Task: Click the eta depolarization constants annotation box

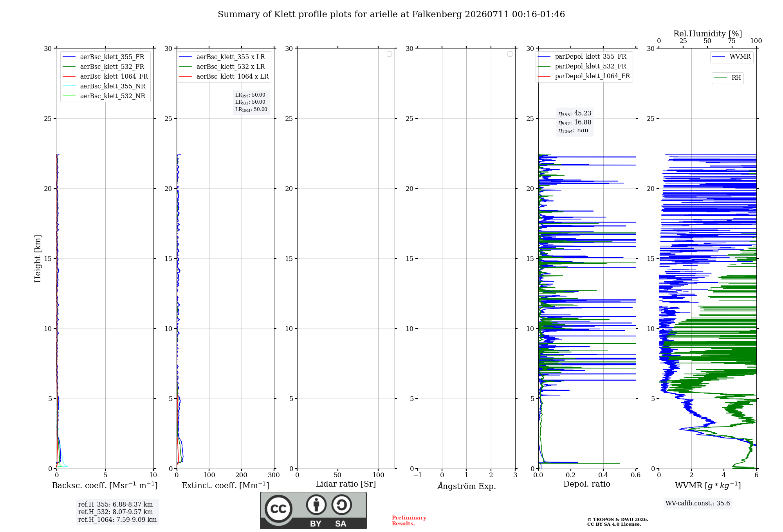Action: tap(575, 122)
